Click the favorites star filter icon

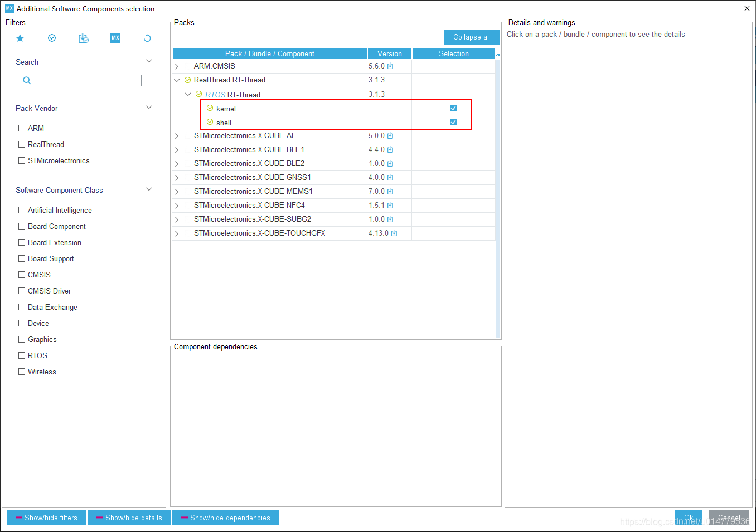20,38
